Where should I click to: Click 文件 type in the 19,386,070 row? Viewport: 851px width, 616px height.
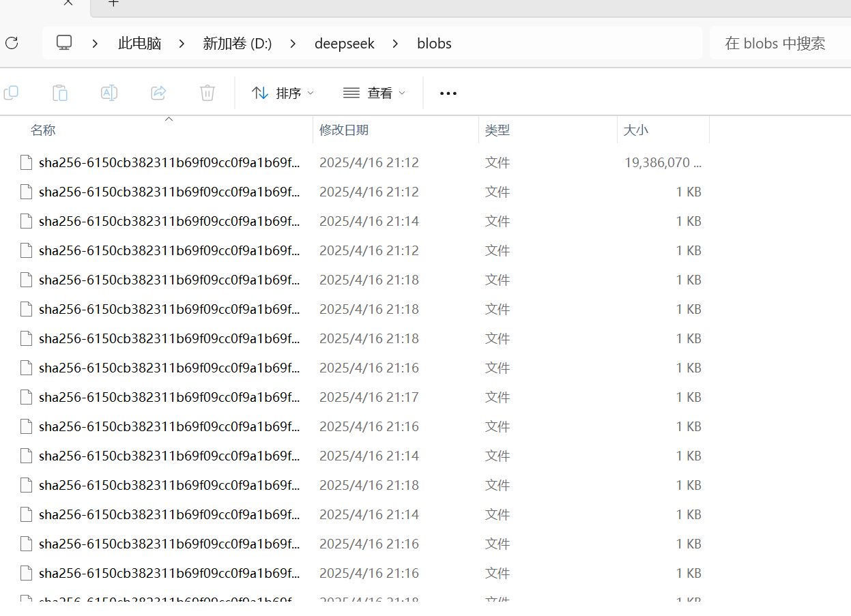tap(497, 162)
